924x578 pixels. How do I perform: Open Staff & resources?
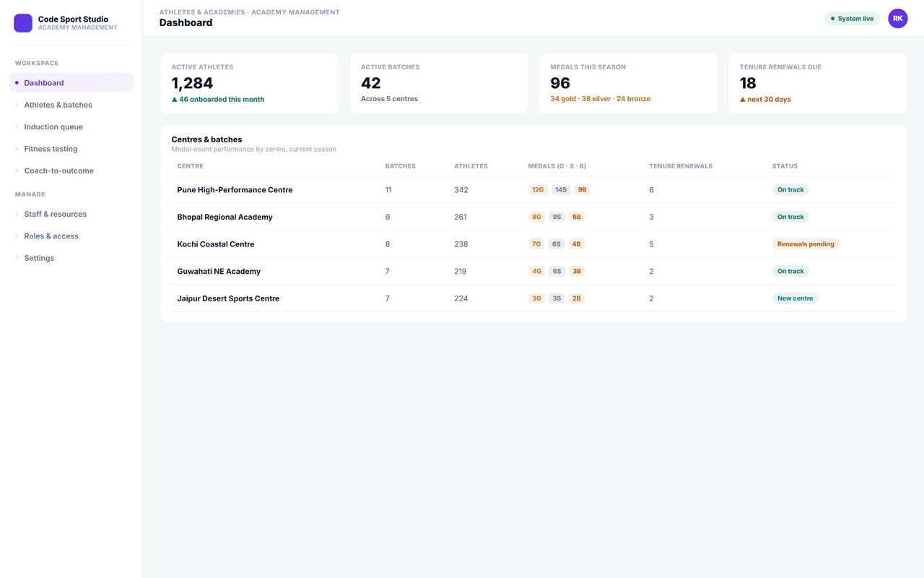(71, 214)
